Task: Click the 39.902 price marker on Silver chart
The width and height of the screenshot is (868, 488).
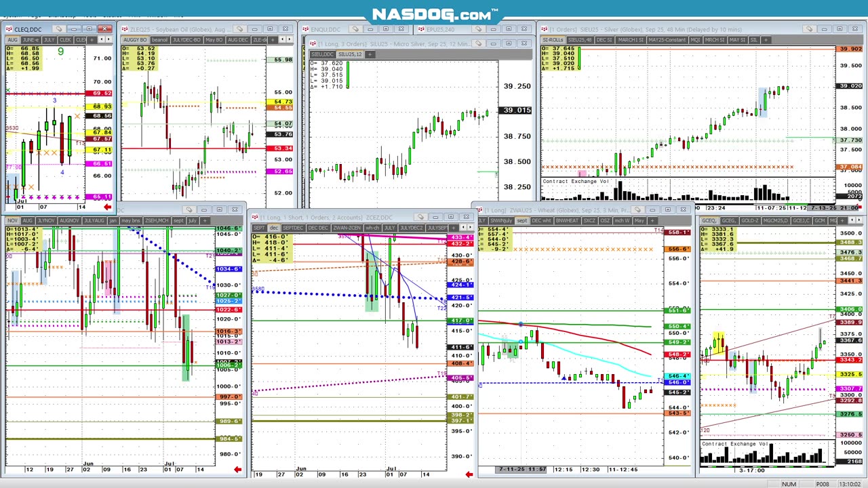Action: click(x=850, y=49)
